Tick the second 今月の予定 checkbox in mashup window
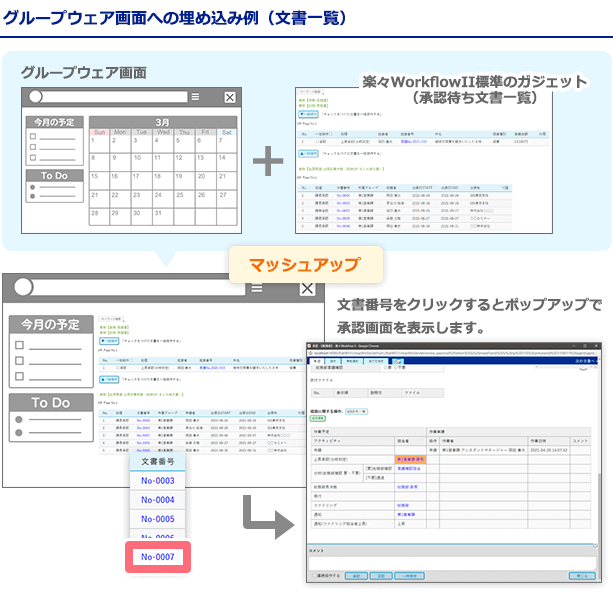Viewport: 613px width, 594px height. 19,361
